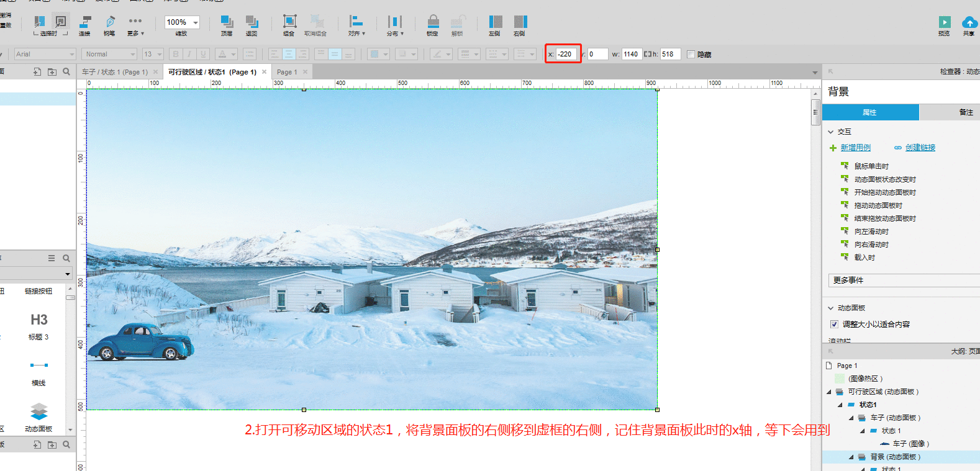The image size is (980, 471).
Task: Open the 分布 distribute dropdown
Action: point(395,25)
